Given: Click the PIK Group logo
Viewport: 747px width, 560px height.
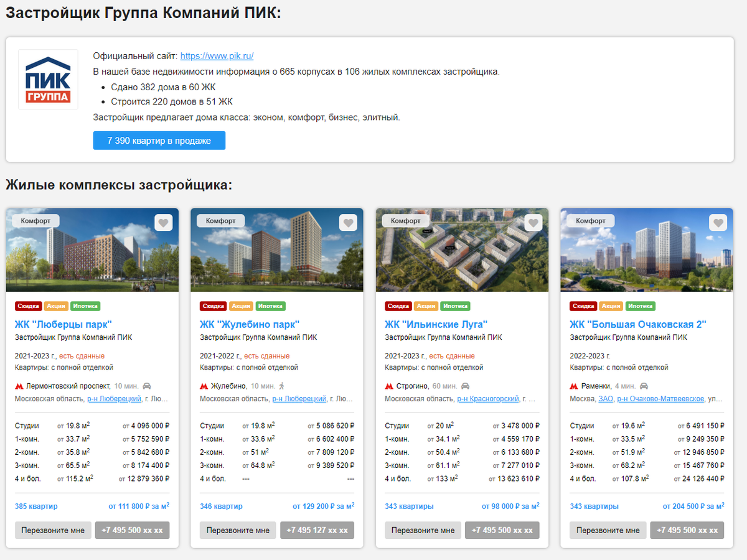Looking at the screenshot, I should point(48,79).
